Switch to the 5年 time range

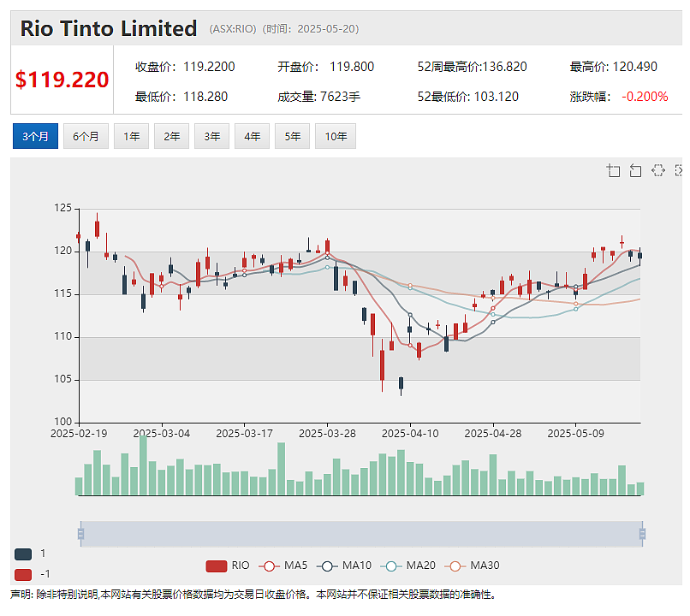click(x=292, y=136)
